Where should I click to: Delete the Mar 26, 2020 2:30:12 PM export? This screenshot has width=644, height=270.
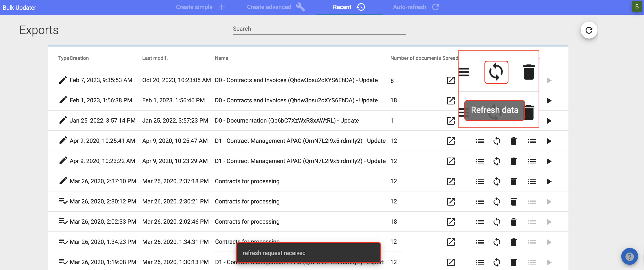tap(514, 202)
